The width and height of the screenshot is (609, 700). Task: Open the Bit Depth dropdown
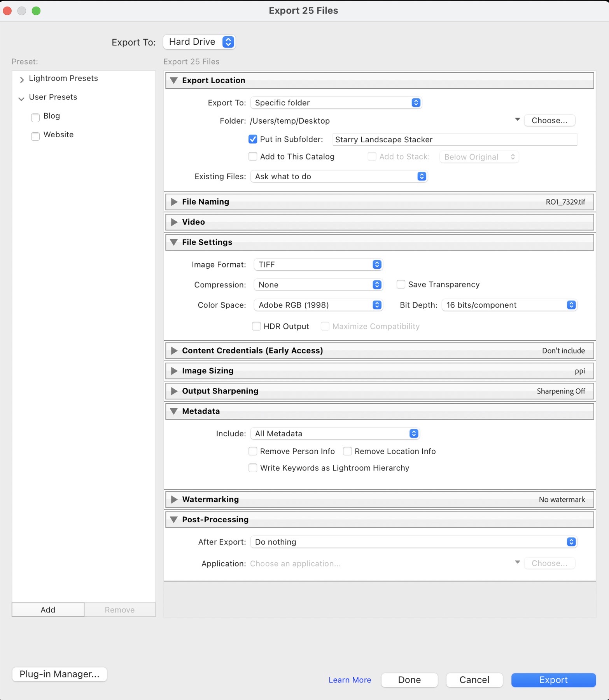[x=509, y=305]
